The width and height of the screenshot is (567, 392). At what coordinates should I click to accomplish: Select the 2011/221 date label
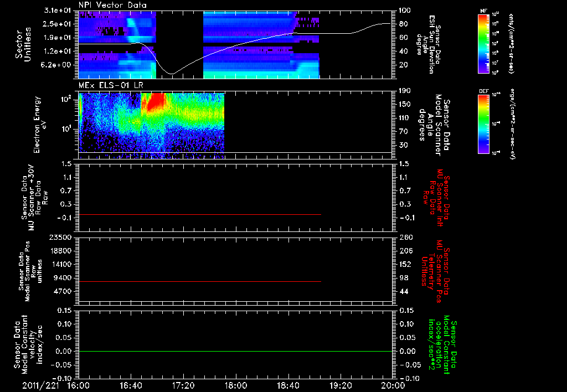(40, 385)
